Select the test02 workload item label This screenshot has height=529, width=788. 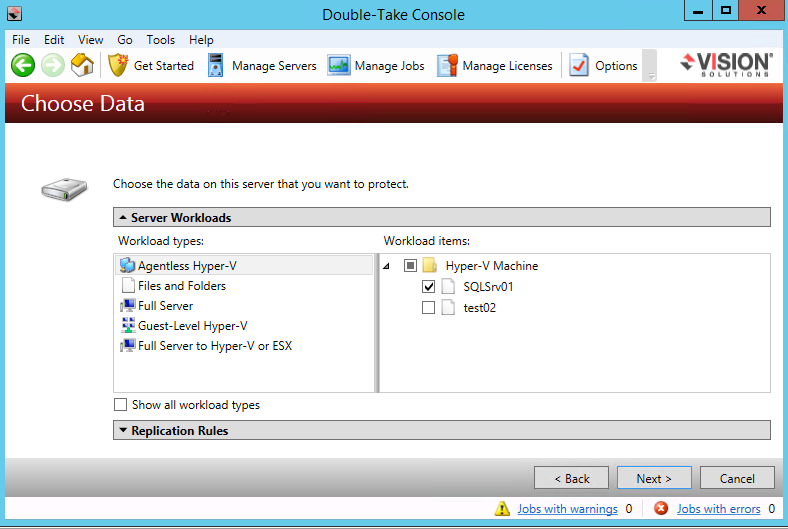point(479,308)
